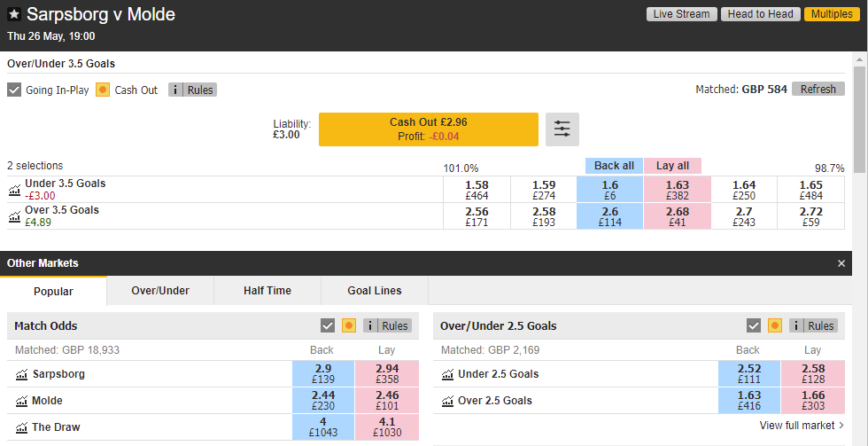Open the chart icon for Under 2.5 Goals

[x=448, y=374]
